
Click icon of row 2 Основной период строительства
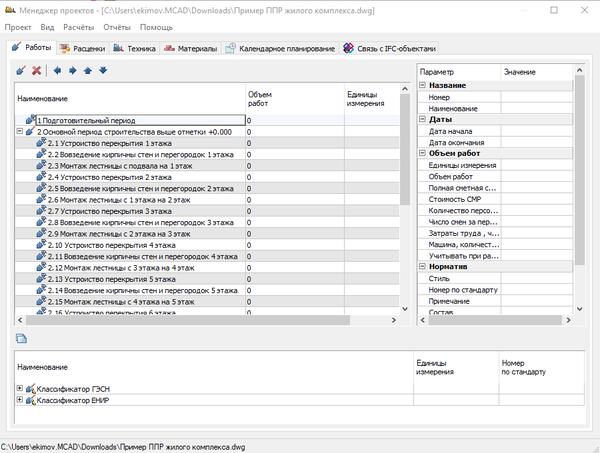30,131
